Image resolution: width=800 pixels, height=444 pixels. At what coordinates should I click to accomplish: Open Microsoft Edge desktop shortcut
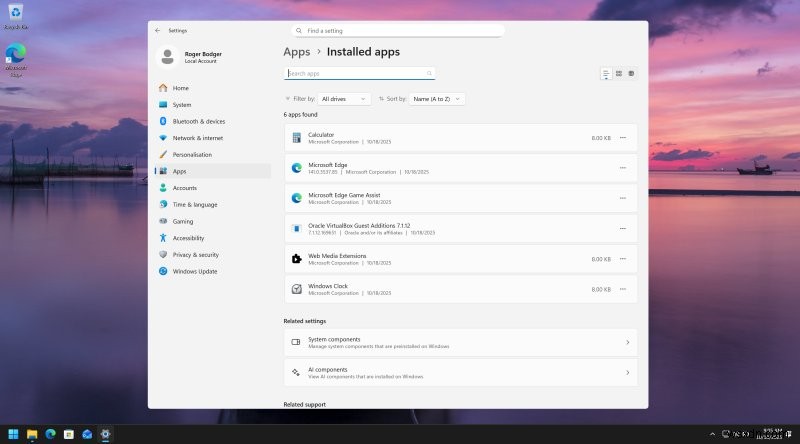(16, 60)
